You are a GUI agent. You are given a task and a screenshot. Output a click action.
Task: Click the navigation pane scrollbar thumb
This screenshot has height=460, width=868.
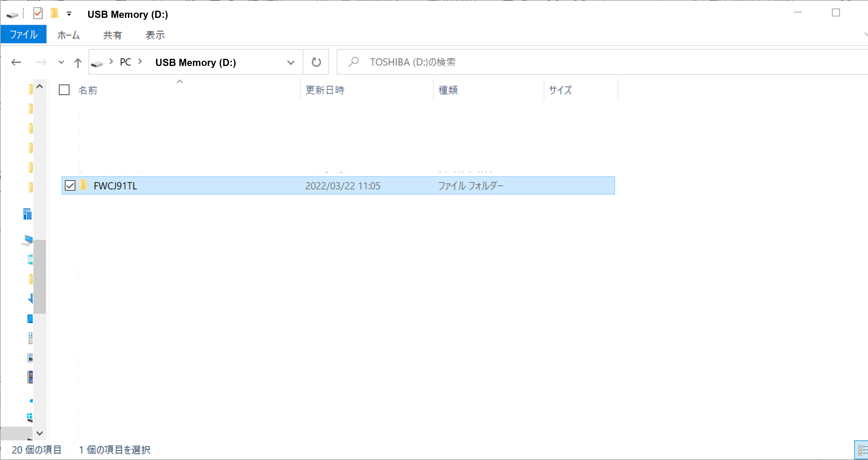(x=40, y=276)
